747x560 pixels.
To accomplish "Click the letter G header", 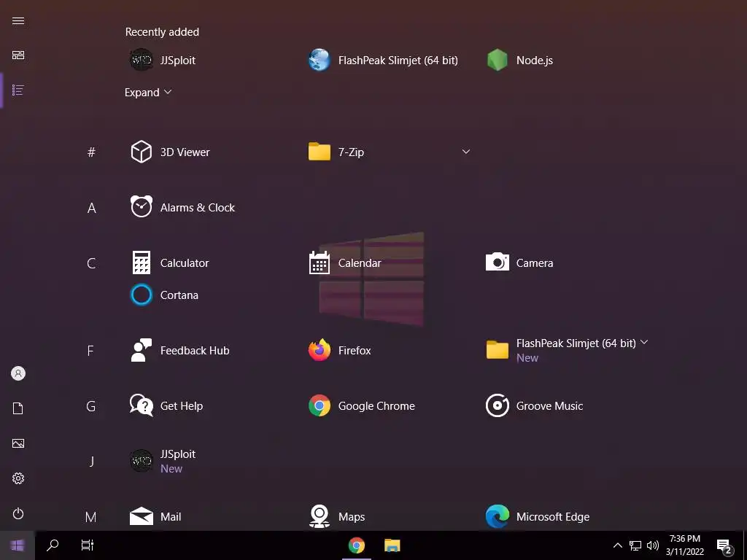I will point(91,406).
